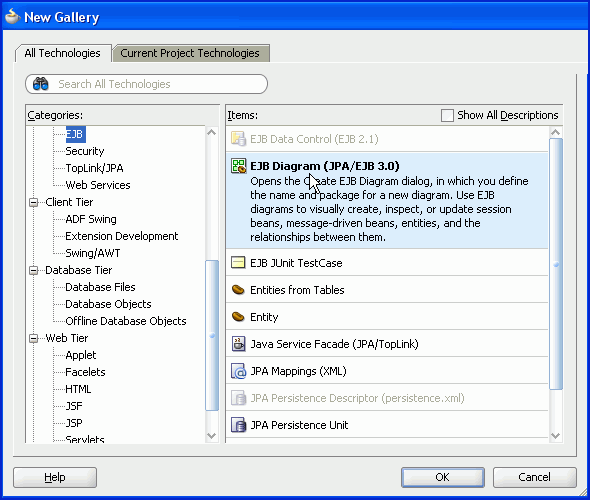Select EJB Diagram (JPA/EJB 3.0) title
The height and width of the screenshot is (500, 590).
click(325, 166)
